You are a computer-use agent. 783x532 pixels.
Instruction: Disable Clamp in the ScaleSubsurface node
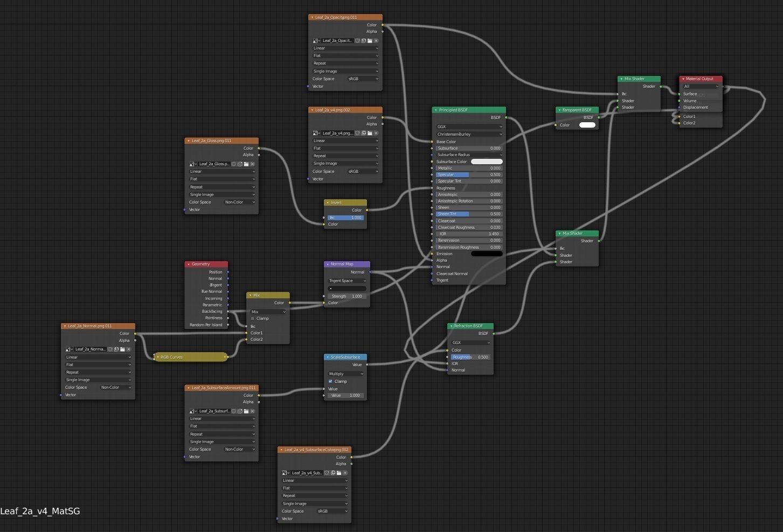tap(331, 381)
